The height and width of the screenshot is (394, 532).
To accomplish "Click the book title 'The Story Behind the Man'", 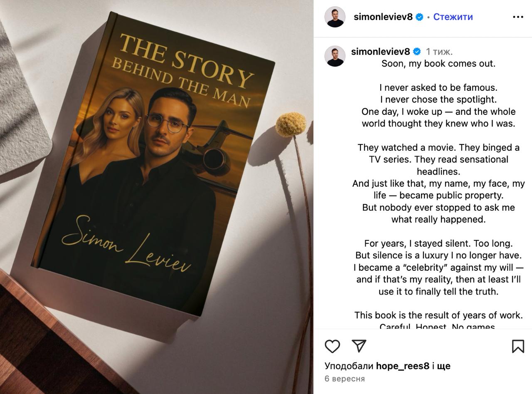I will click(185, 69).
